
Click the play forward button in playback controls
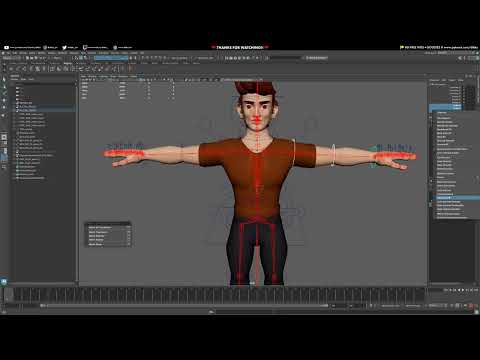click(x=463, y=290)
